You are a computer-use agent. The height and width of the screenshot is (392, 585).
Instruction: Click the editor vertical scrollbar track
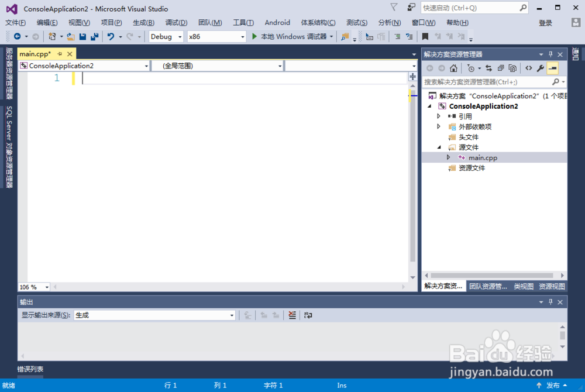pos(412,181)
